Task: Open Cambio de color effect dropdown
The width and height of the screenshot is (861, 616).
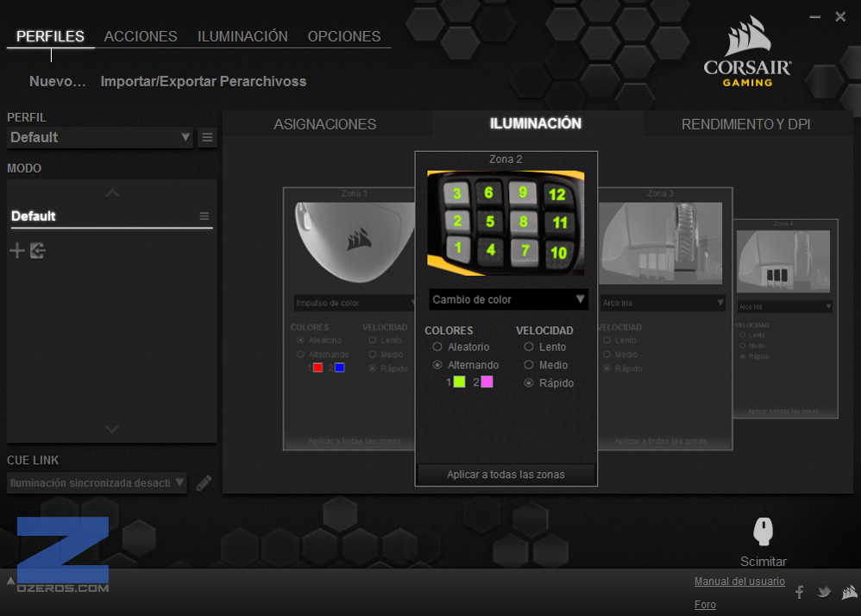Action: (x=508, y=299)
